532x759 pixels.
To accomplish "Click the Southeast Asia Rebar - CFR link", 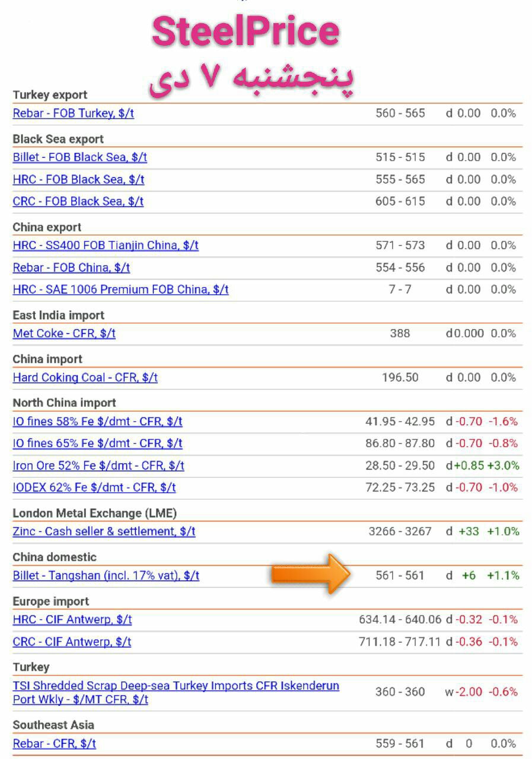I will click(x=55, y=743).
